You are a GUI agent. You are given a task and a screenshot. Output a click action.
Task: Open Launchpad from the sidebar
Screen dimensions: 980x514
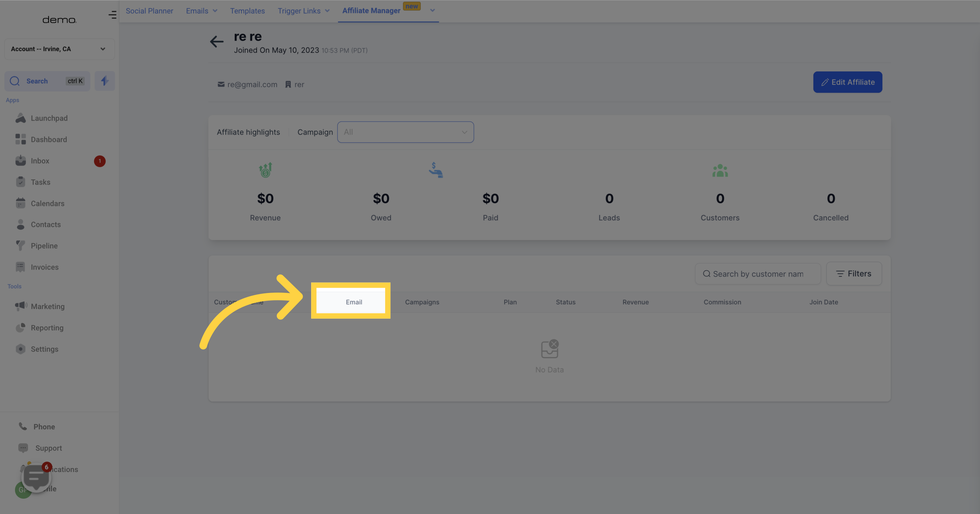click(x=49, y=118)
